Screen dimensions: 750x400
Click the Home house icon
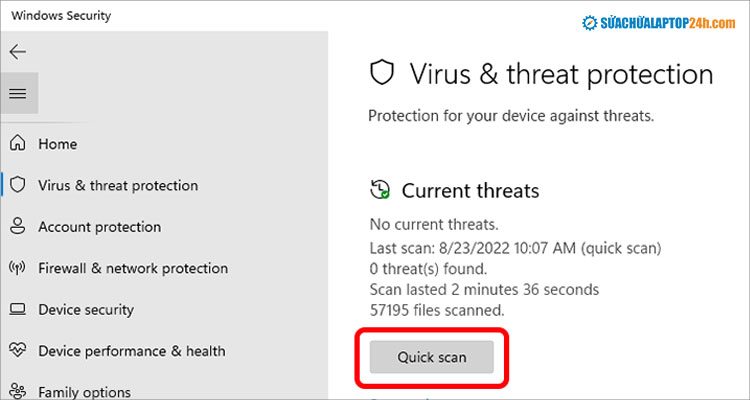pyautogui.click(x=18, y=144)
